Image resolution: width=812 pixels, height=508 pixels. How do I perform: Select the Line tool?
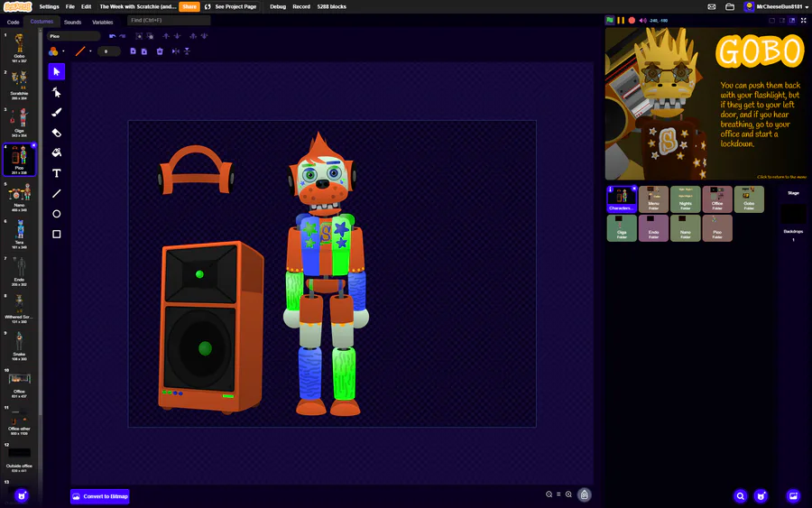(x=57, y=194)
